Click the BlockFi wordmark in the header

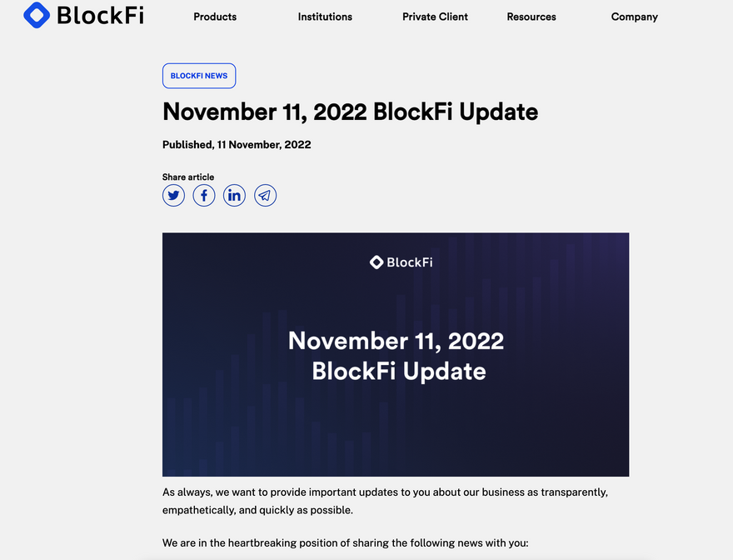pyautogui.click(x=100, y=15)
